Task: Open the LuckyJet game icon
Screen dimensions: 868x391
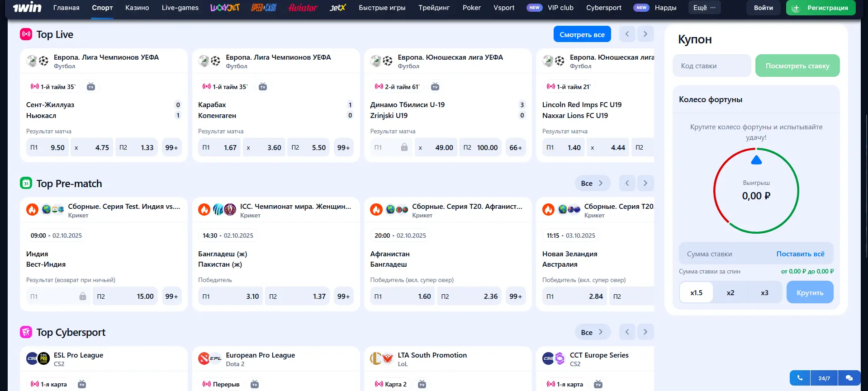Action: (x=225, y=8)
